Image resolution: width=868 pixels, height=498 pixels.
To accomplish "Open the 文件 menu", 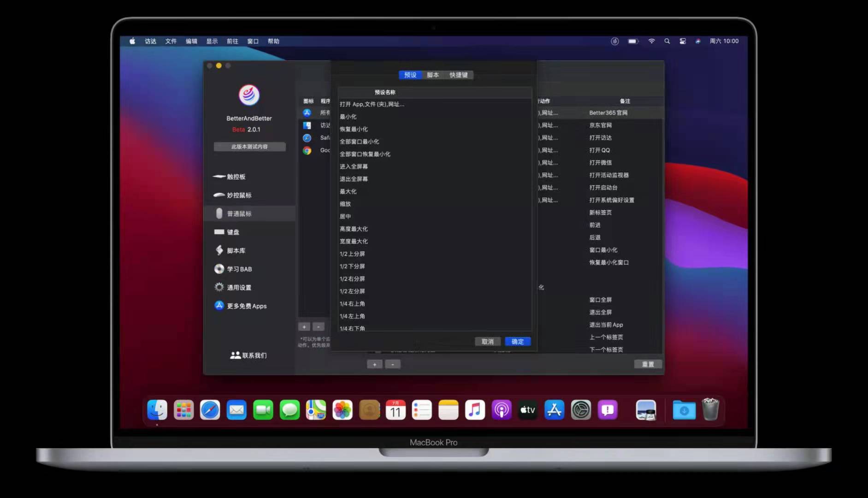I will click(x=171, y=41).
